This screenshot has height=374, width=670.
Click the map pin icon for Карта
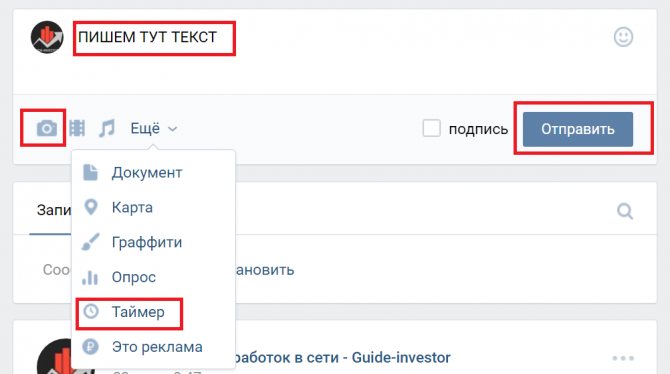[91, 207]
